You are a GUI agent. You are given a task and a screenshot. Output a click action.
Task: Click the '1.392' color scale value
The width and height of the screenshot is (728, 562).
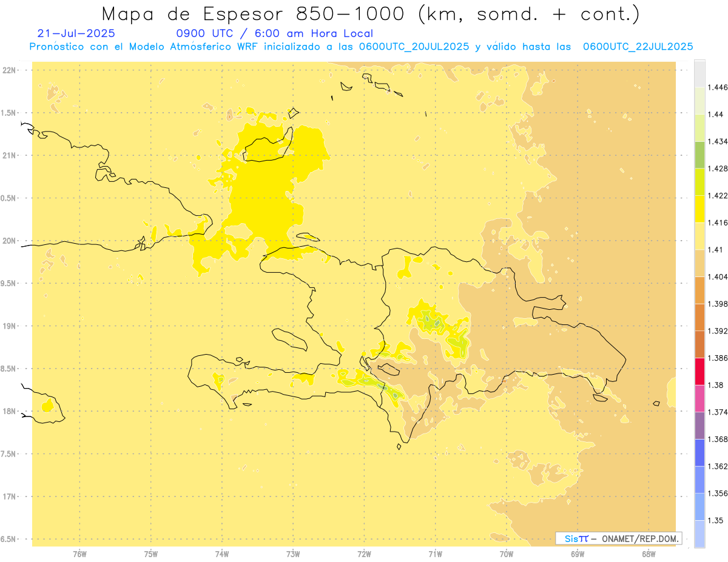coord(718,331)
